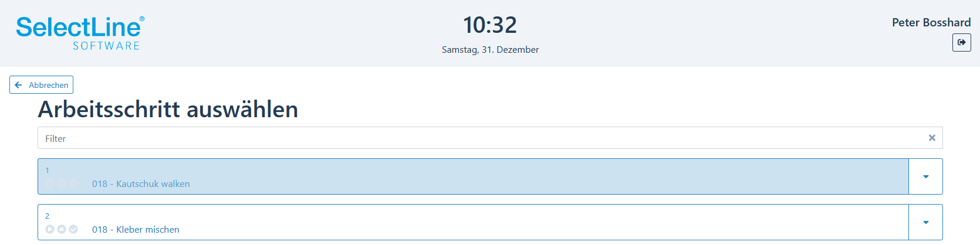Click the Arbeitsschritt auswählen heading
This screenshot has height=245, width=980.
tap(168, 110)
